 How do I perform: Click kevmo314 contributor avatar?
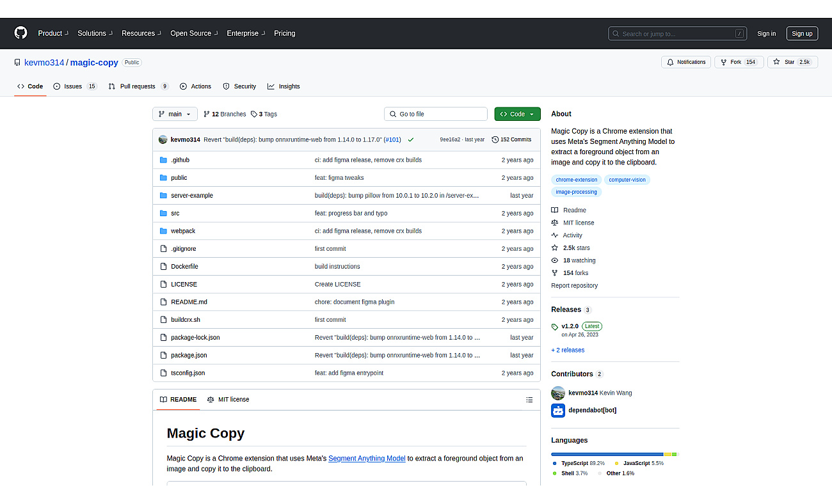click(558, 393)
